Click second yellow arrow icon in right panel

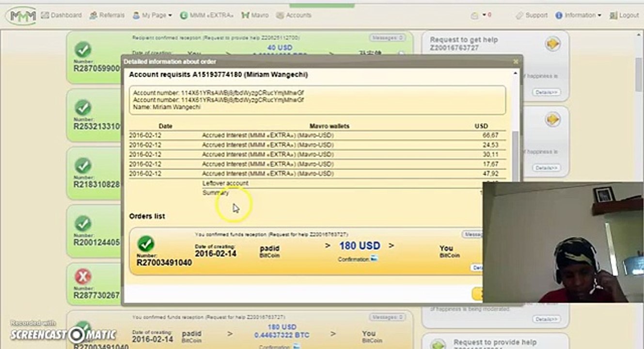coord(553,119)
